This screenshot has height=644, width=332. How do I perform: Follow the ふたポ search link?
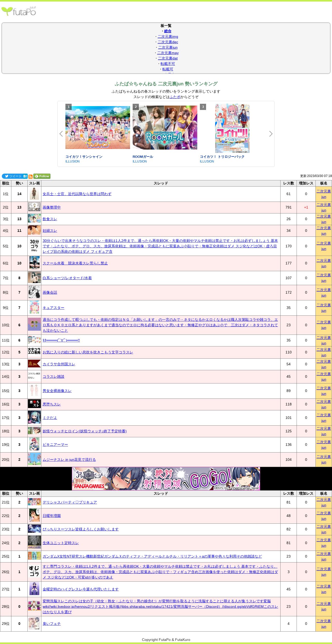175,97
